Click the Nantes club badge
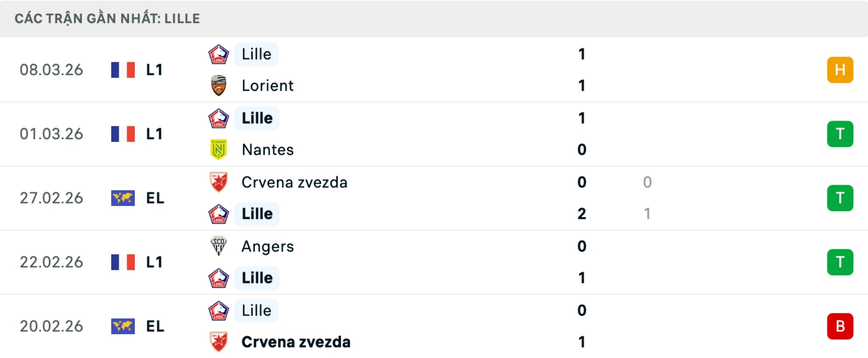Viewport: 868px width, 358px height. click(219, 150)
